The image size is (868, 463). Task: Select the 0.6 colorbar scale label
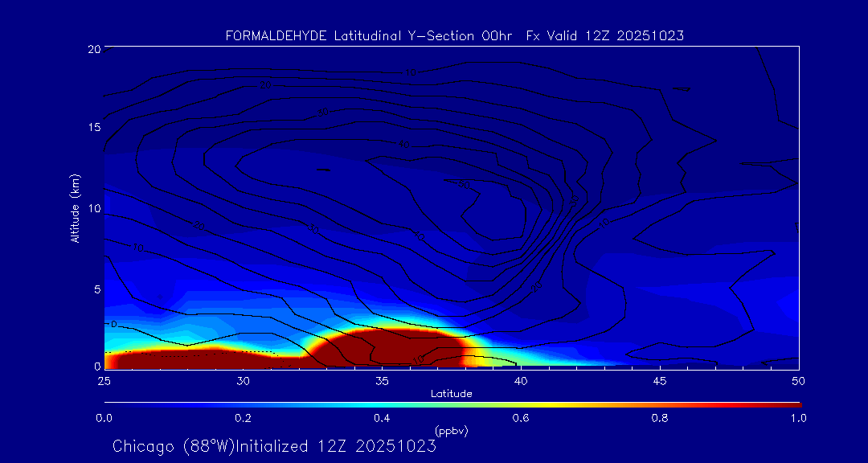tap(521, 418)
